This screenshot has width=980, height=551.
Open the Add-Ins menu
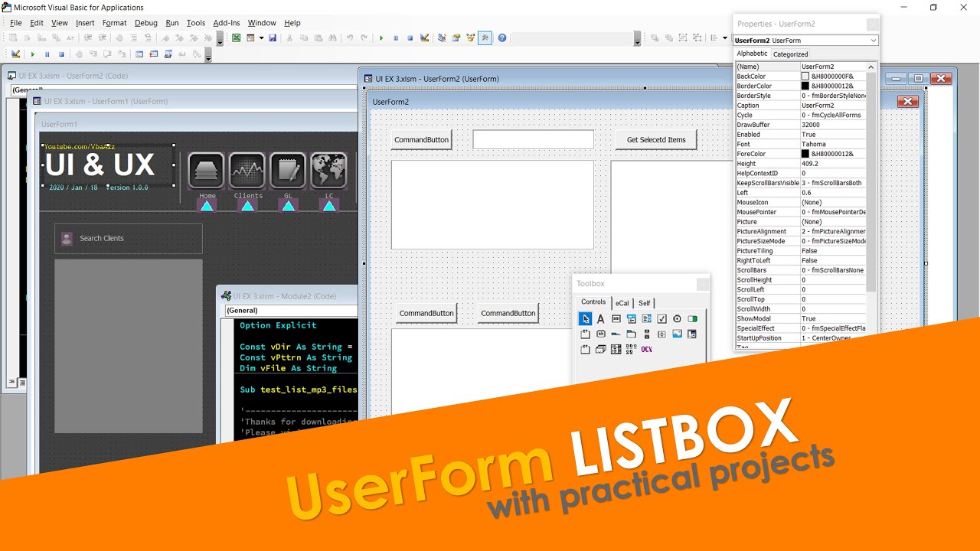tap(227, 23)
